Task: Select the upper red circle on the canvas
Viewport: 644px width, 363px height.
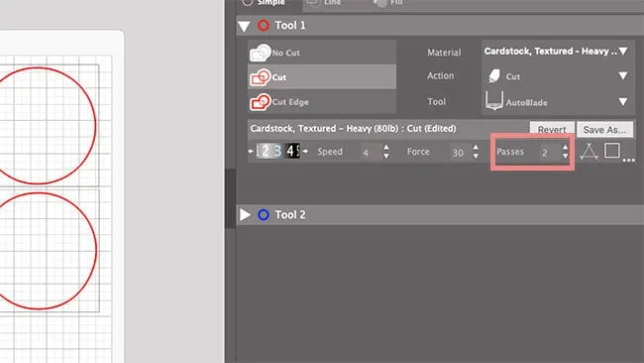Action: pos(39,125)
